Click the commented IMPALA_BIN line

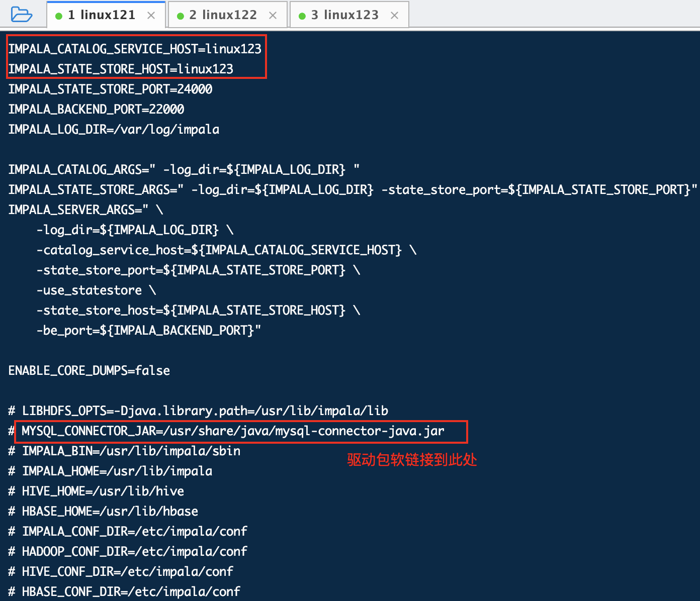click(x=124, y=451)
